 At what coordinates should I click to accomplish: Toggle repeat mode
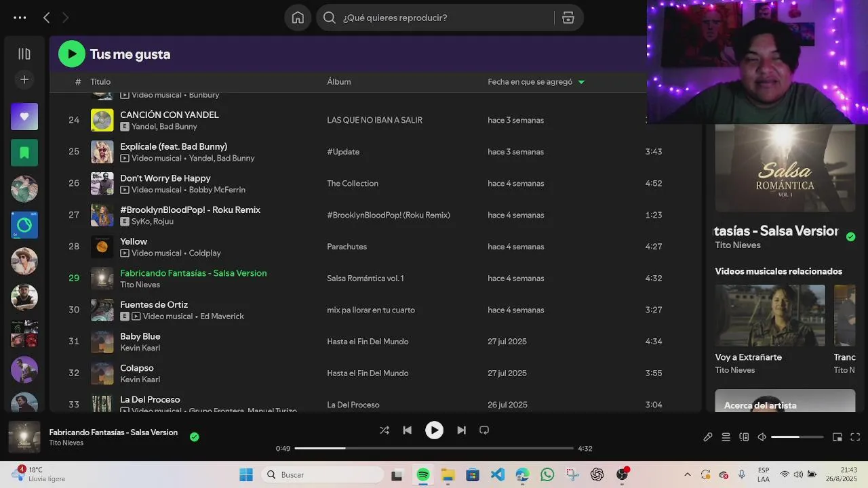(484, 430)
